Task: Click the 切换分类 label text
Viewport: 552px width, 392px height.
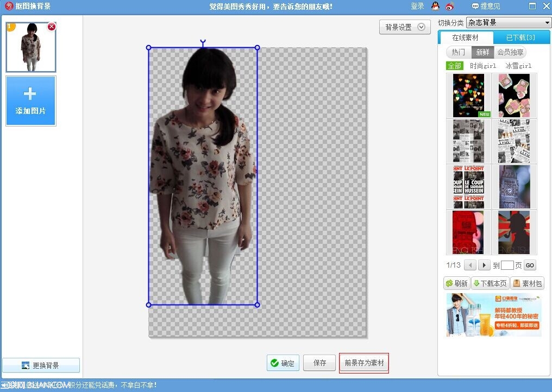Action: [450, 23]
